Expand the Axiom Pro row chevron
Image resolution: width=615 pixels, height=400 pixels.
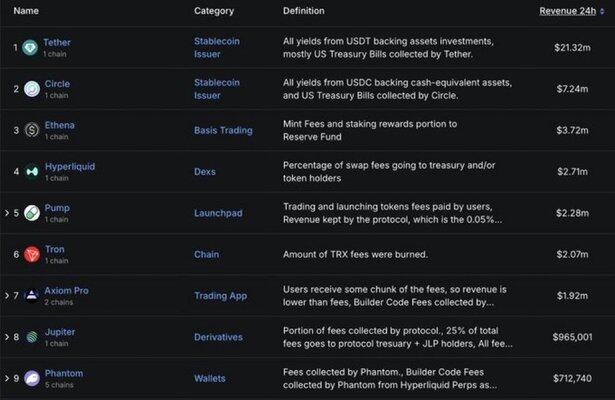7,296
